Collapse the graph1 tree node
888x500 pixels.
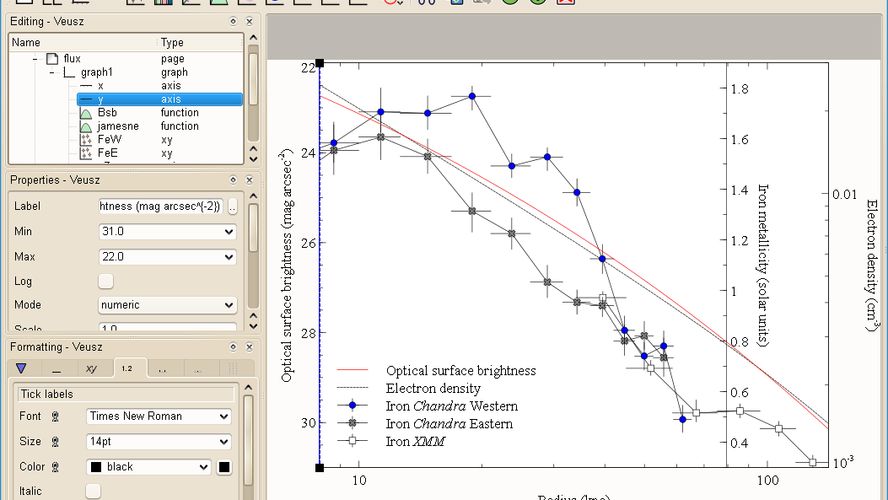pos(52,73)
